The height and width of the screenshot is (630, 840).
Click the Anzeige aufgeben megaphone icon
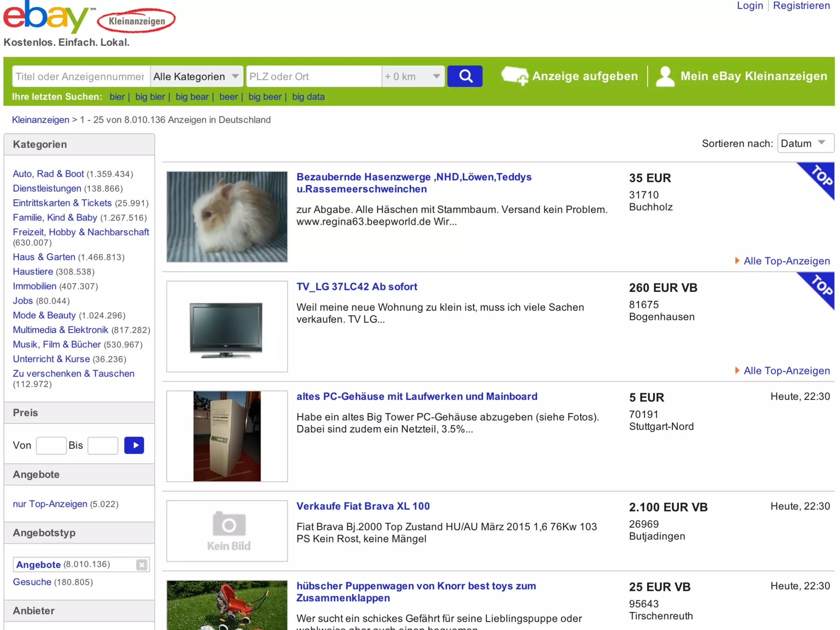(514, 76)
